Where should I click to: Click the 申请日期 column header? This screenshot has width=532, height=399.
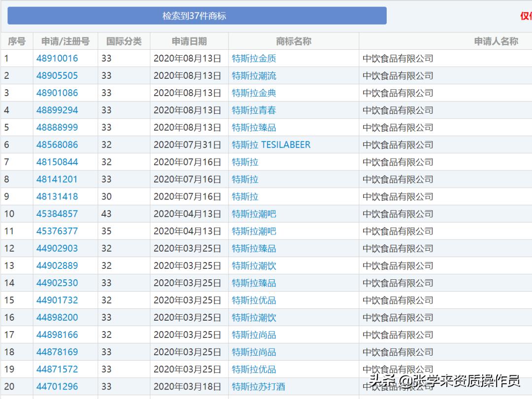[x=189, y=41]
